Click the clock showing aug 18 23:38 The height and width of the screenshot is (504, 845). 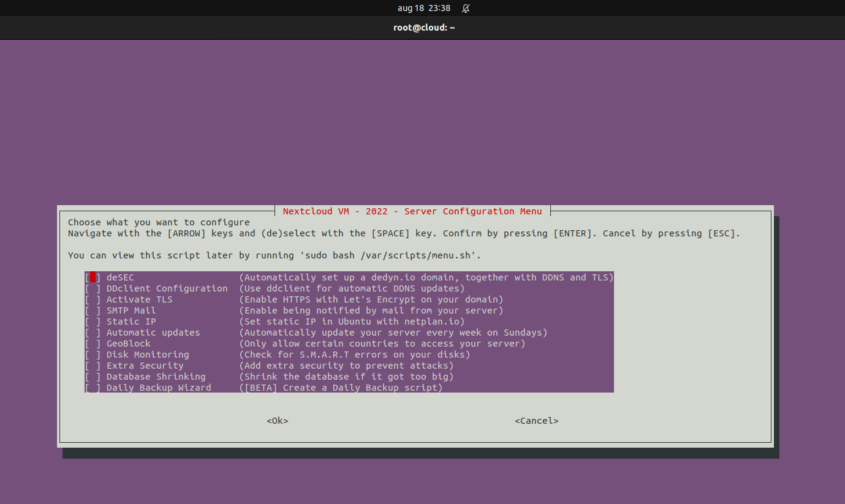424,8
